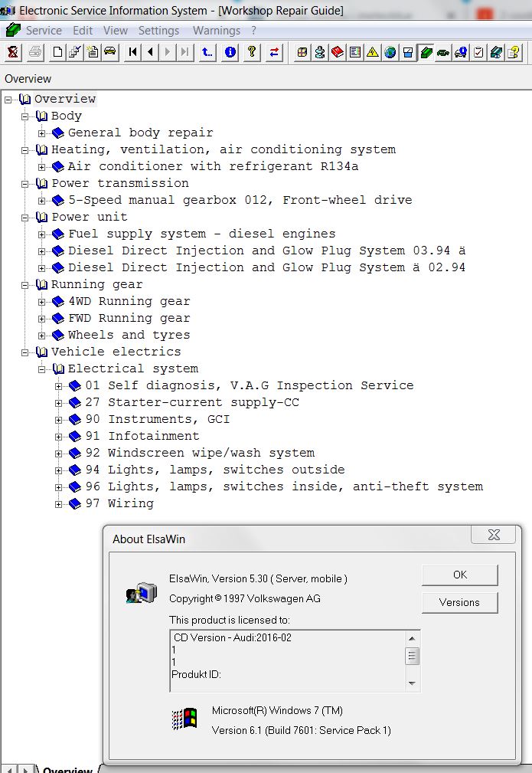The width and height of the screenshot is (532, 773).
Task: Click the red book toolbar icon
Action: click(338, 52)
